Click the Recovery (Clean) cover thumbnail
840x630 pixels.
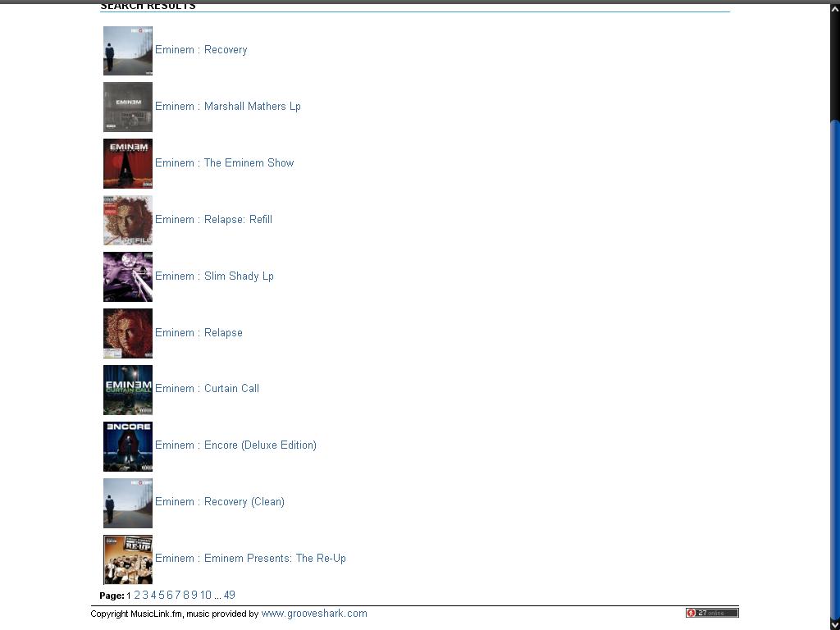tap(127, 503)
